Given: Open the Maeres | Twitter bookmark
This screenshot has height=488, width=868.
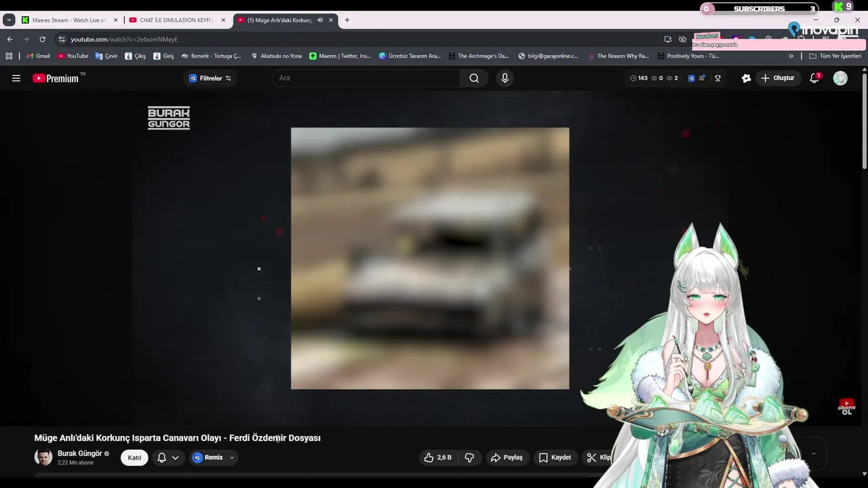Looking at the screenshot, I should coord(340,56).
